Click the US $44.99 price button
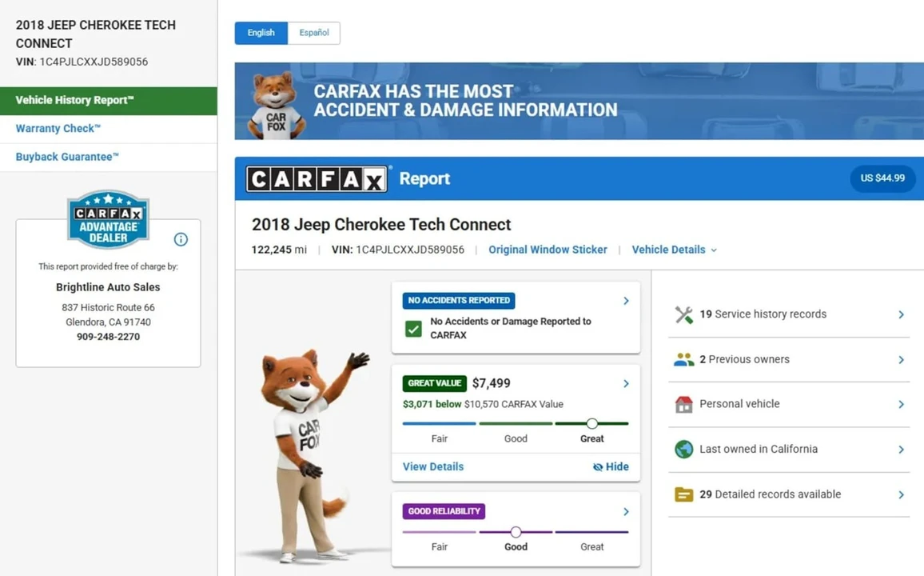The height and width of the screenshot is (576, 924). click(882, 178)
